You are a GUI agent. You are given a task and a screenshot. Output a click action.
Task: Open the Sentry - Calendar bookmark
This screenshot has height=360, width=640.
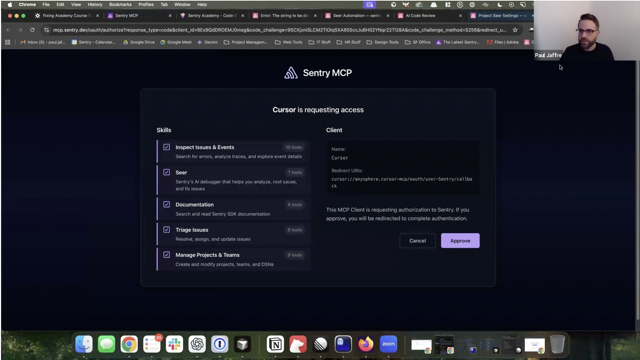click(x=93, y=42)
